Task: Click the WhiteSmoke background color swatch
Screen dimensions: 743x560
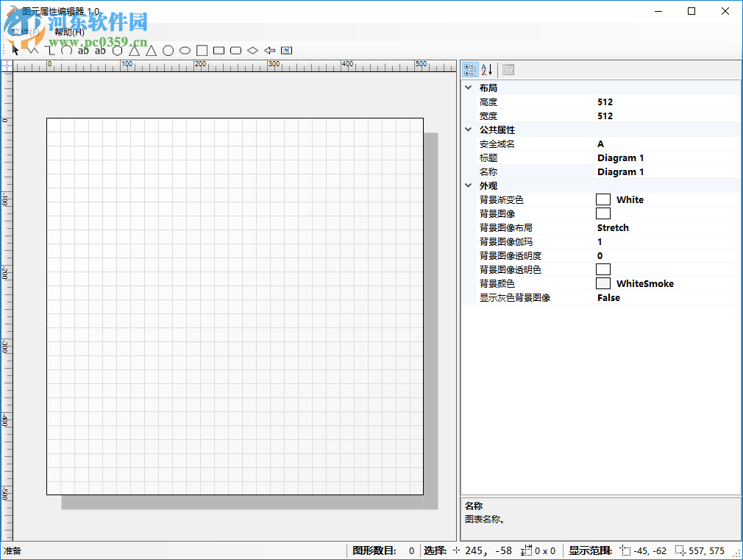Action: point(603,283)
